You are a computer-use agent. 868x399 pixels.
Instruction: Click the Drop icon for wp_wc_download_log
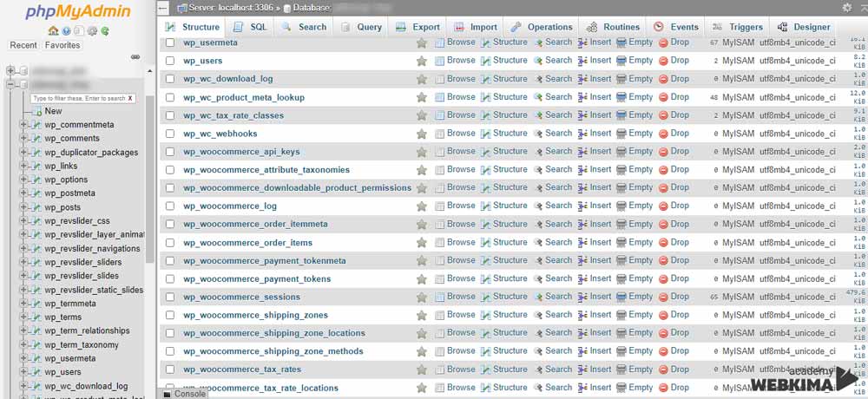tap(663, 79)
